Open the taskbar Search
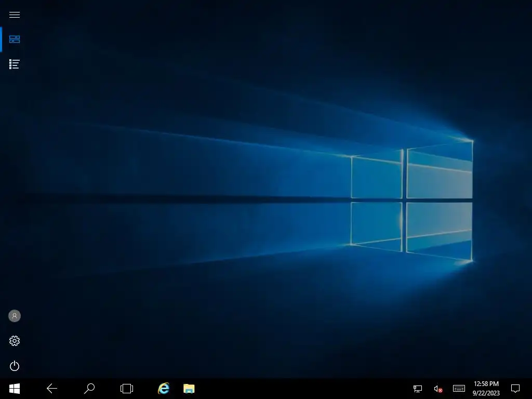 89,389
